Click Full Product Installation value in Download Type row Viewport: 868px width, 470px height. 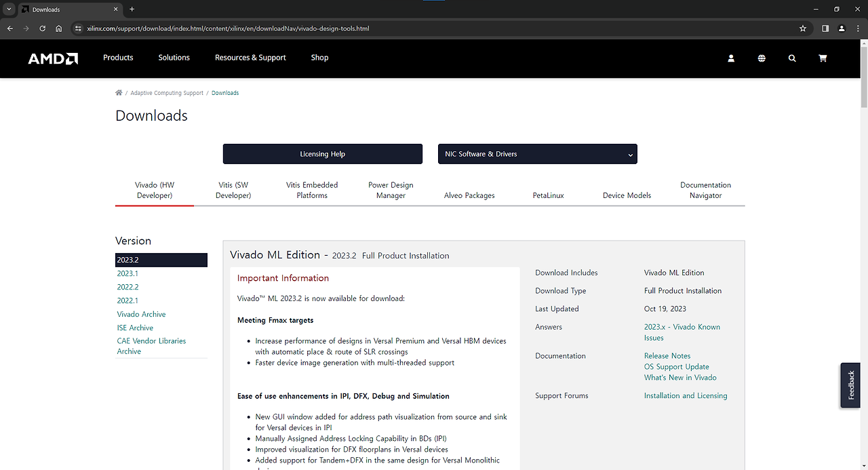click(683, 290)
